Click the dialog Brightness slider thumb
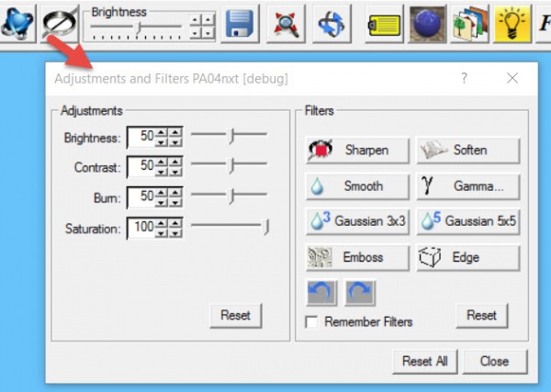The width and height of the screenshot is (551, 392). pos(231,136)
